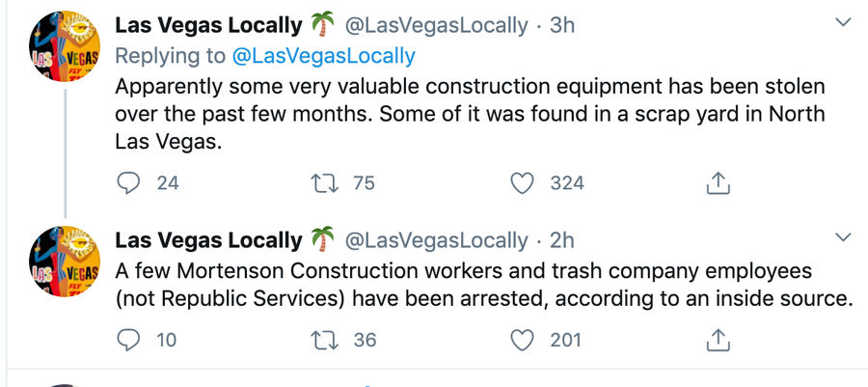Open the second tweet's profile avatar

[65, 262]
